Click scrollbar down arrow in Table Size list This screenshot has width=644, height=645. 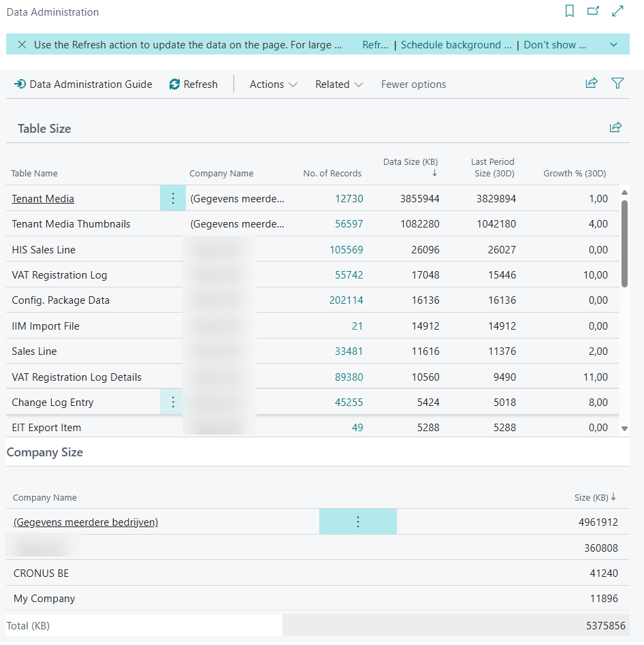coord(625,428)
